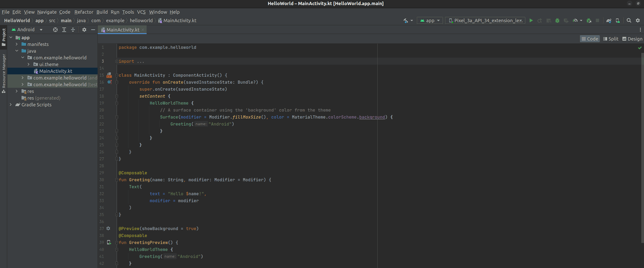Collapse the java folder
644x268 pixels.
pos(17,51)
